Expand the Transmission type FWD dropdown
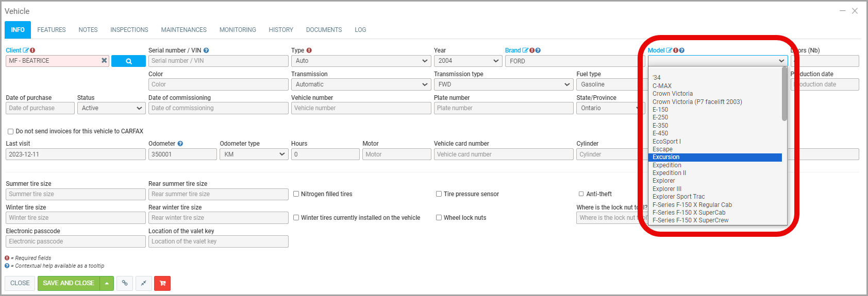 503,84
